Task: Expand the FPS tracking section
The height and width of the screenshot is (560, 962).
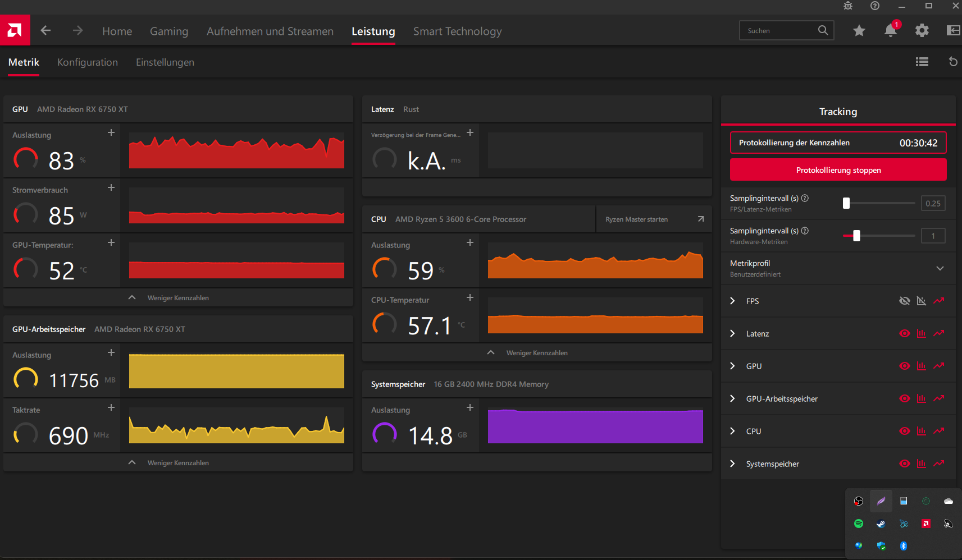Action: click(x=732, y=301)
